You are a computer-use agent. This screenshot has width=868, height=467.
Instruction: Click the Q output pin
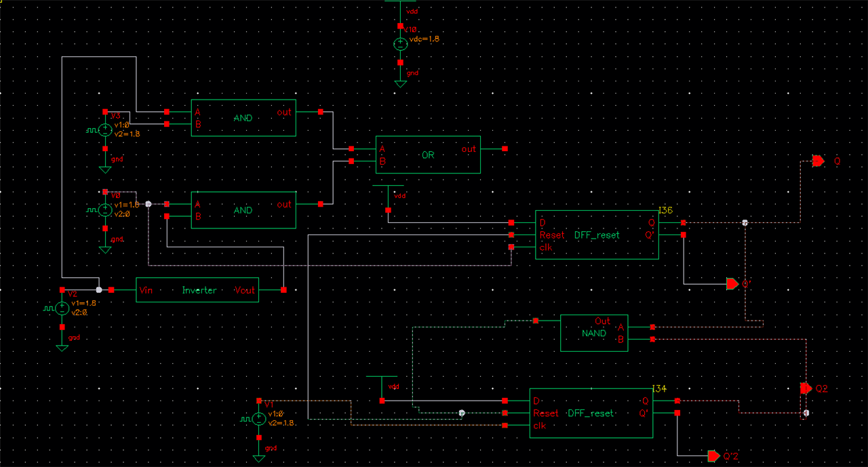coord(818,161)
